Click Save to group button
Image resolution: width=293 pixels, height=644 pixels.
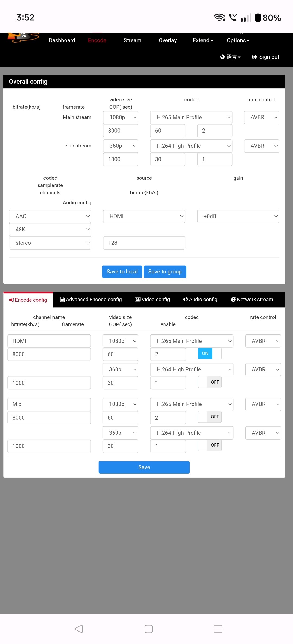(165, 272)
